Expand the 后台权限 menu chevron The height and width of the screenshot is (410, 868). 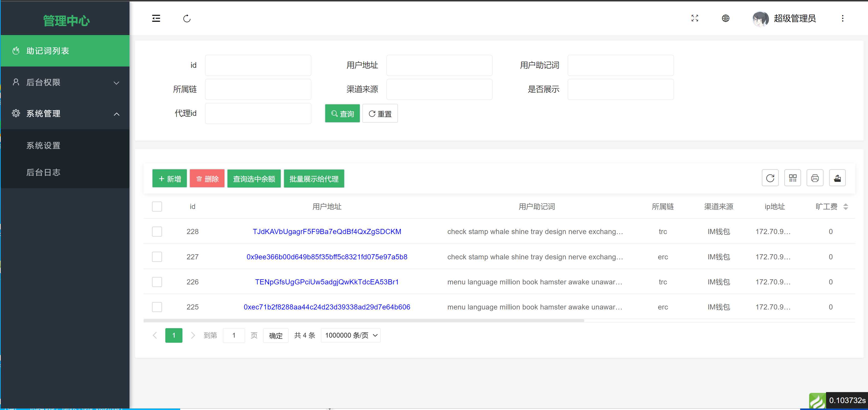point(116,83)
